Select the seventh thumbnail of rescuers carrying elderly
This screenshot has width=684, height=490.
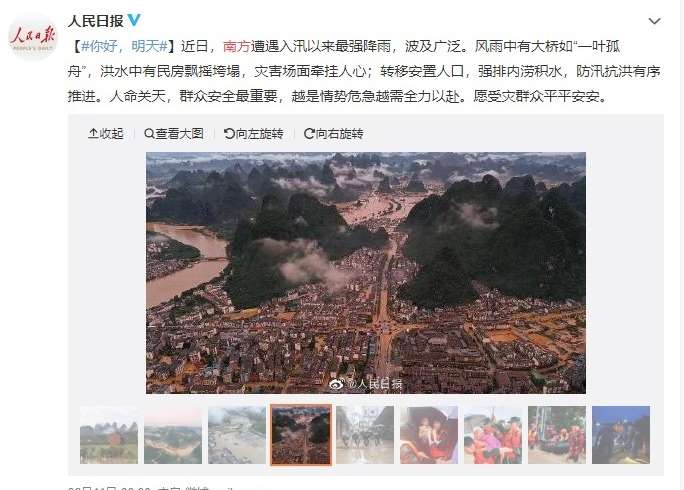(493, 435)
